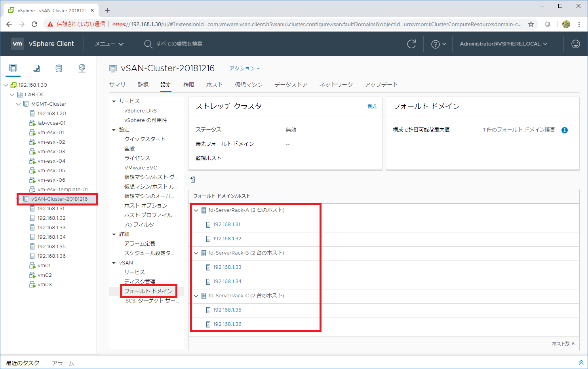Viewport: 588px width, 369px height.
Task: Switch to the 権限 tab
Action: pyautogui.click(x=189, y=85)
